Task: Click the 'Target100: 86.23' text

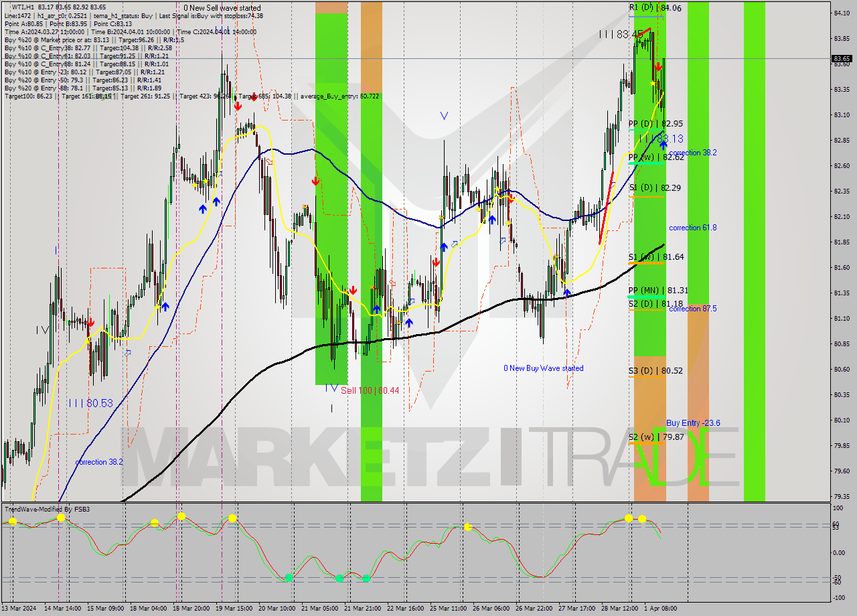Action: (x=28, y=96)
